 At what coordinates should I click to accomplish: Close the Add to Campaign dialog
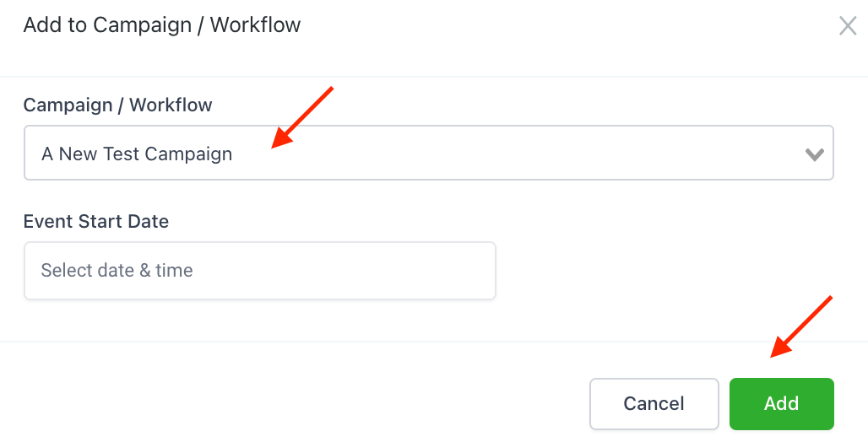pos(847,26)
